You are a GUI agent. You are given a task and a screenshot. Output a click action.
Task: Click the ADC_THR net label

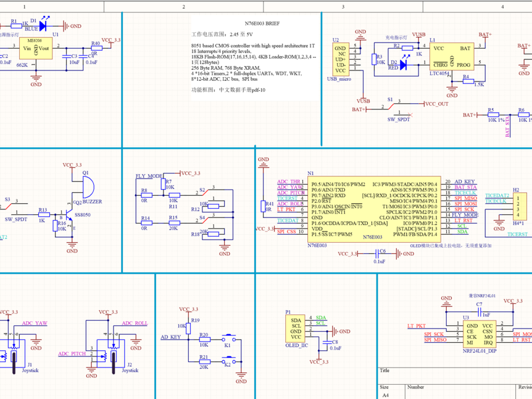pyautogui.click(x=289, y=182)
